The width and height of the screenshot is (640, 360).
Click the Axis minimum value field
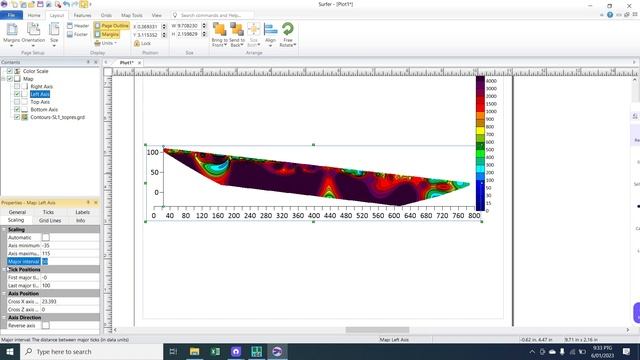[x=70, y=245]
